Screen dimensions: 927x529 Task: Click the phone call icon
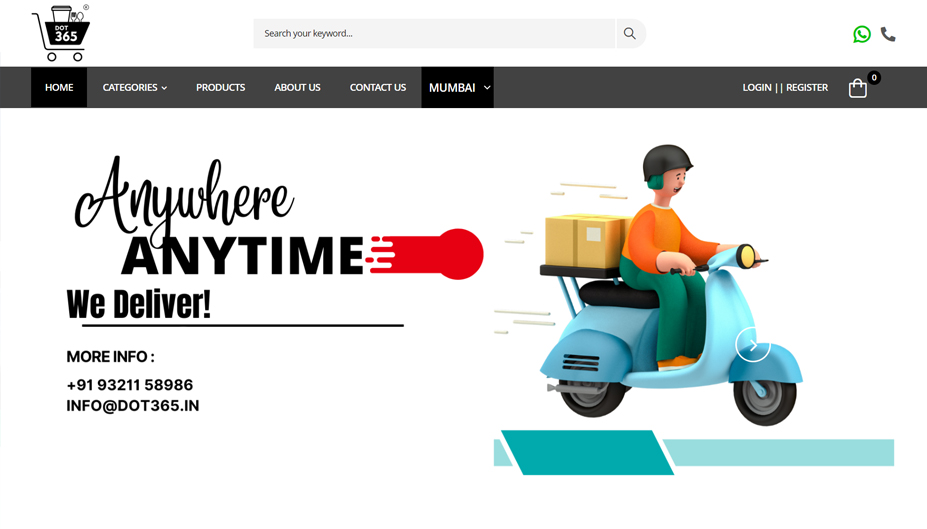tap(888, 34)
